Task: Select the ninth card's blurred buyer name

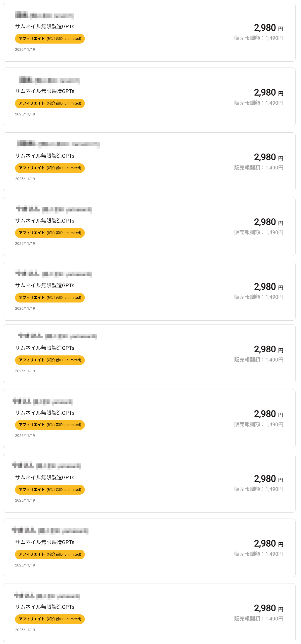Action: pyautogui.click(x=50, y=531)
